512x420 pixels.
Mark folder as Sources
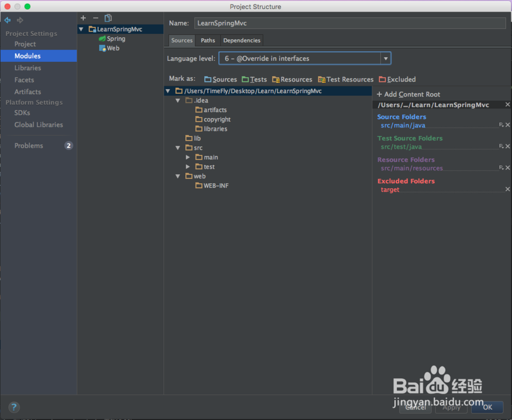click(220, 79)
